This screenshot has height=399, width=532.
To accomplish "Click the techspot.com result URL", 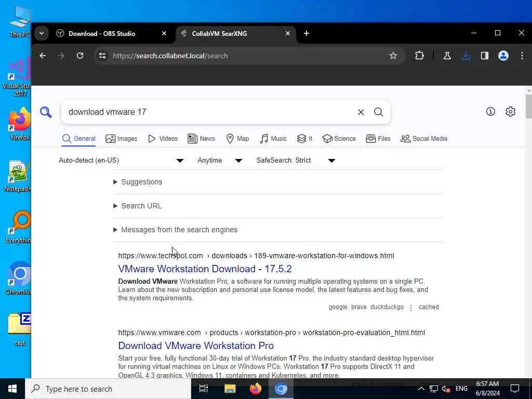I will tap(256, 256).
